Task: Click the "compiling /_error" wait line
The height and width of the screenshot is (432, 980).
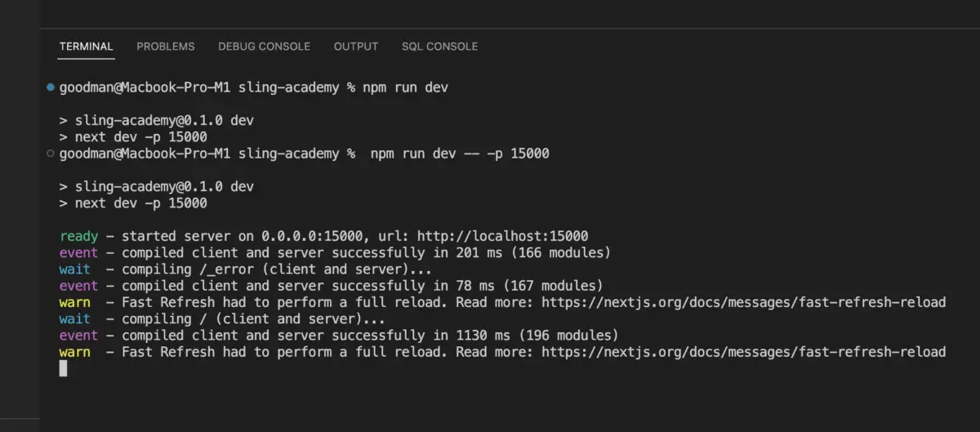Action: pos(245,269)
